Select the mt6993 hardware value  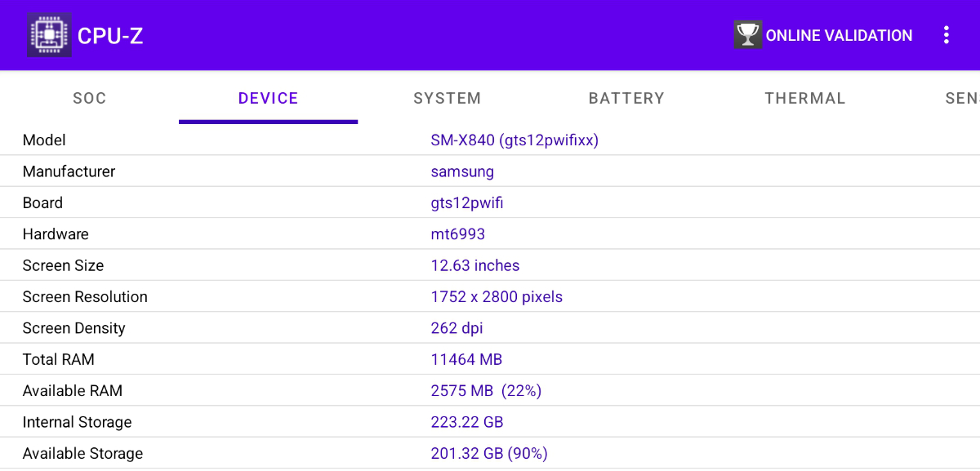(458, 234)
